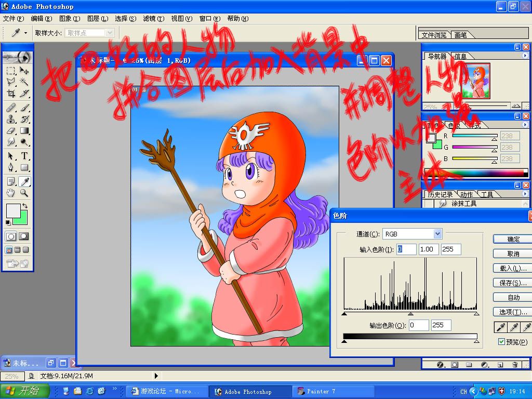The image size is (532, 399).
Task: Pick the black point eyedropper in Levels
Action: pos(500,327)
